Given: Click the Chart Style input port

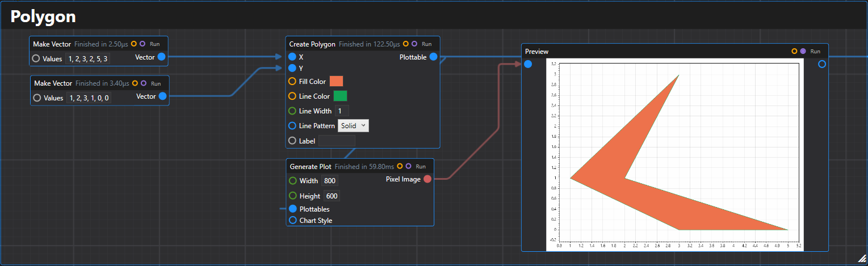Looking at the screenshot, I should pyautogui.click(x=293, y=221).
